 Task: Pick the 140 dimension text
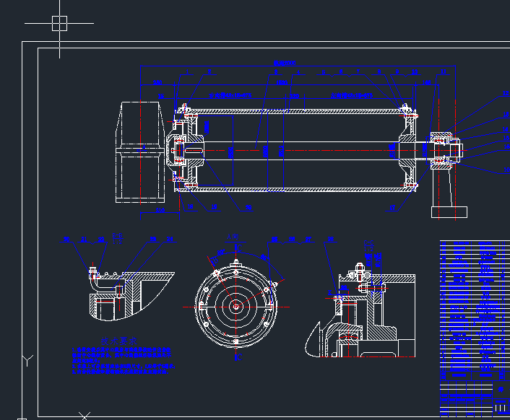coord(427,82)
